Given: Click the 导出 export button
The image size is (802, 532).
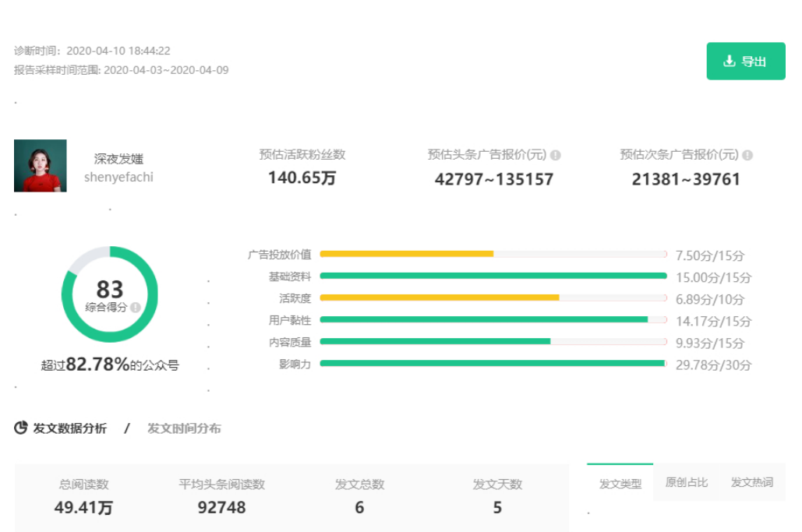Looking at the screenshot, I should coord(745,62).
